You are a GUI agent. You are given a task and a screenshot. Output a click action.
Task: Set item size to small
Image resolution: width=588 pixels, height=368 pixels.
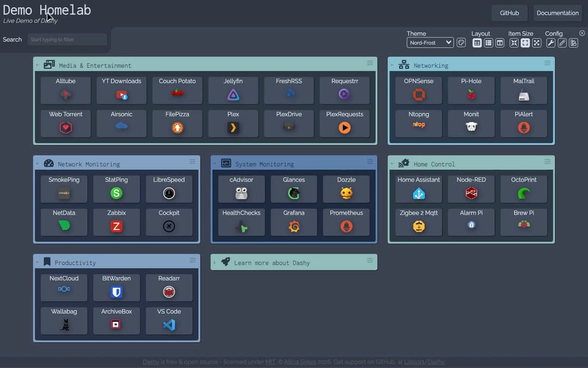[514, 43]
